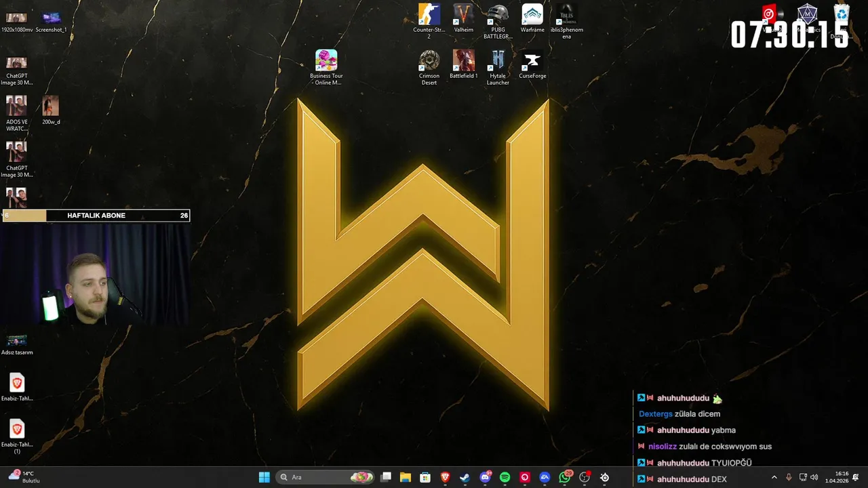Open Discord from the taskbar

(485, 477)
